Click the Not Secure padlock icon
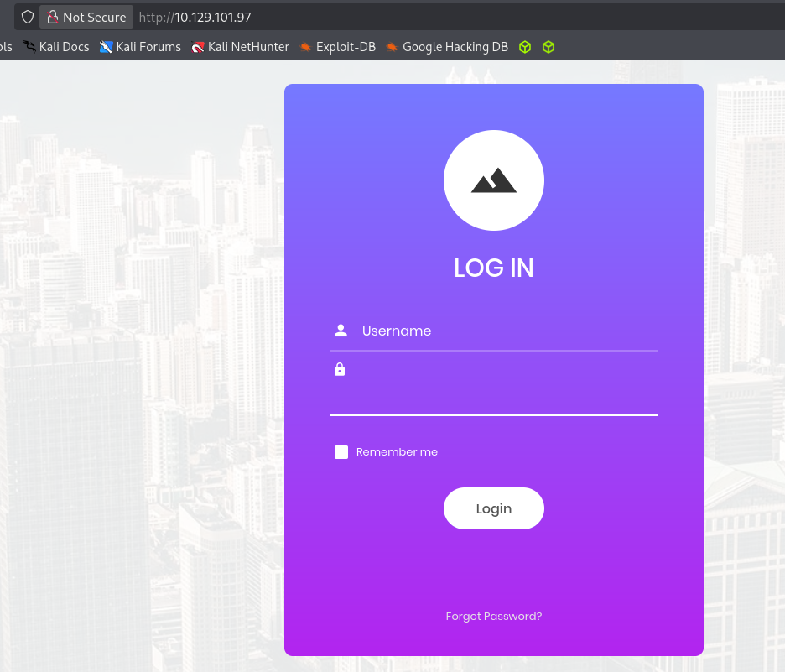 click(52, 17)
